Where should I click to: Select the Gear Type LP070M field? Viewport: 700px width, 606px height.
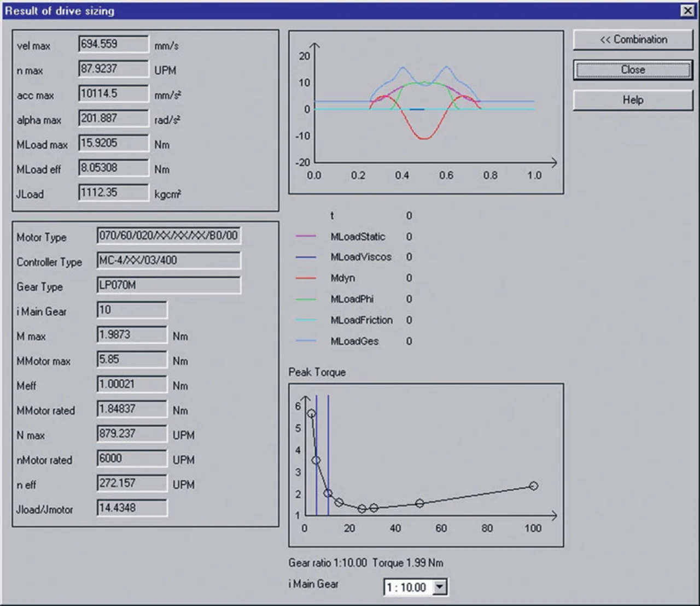click(x=168, y=285)
